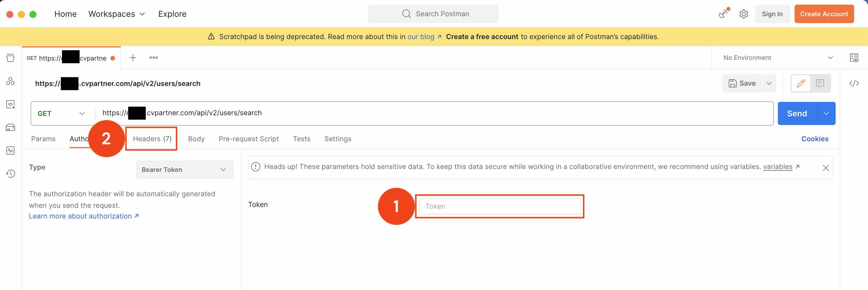868x290 pixels.
Task: Show the code snippet panel
Action: 854,83
